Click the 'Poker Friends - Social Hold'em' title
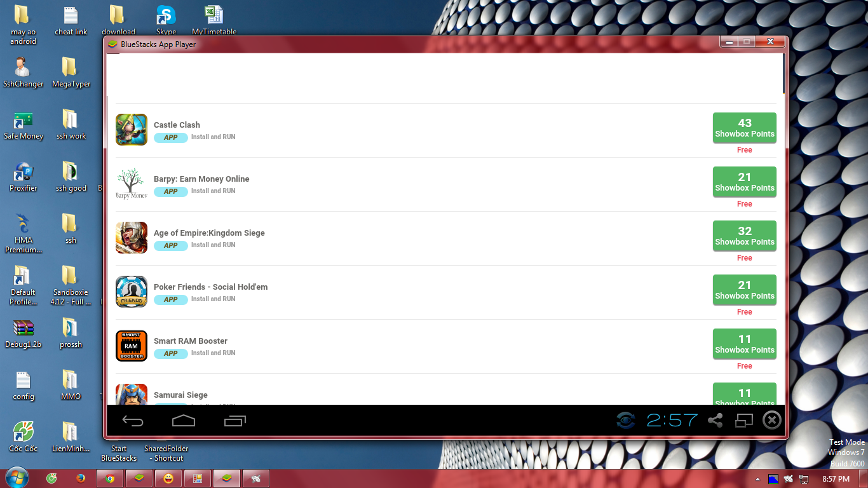Screen dimensions: 868x488 (x=210, y=287)
